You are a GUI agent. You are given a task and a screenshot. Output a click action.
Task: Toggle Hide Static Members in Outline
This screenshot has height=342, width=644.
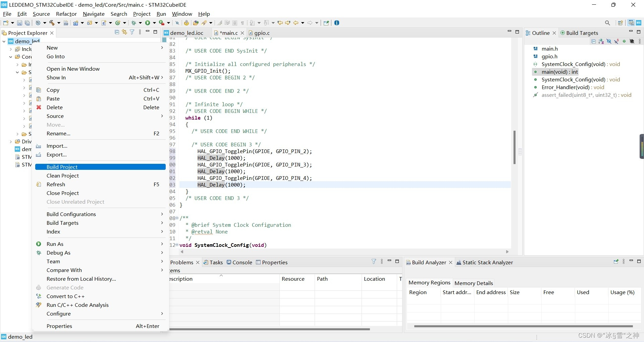click(x=617, y=41)
